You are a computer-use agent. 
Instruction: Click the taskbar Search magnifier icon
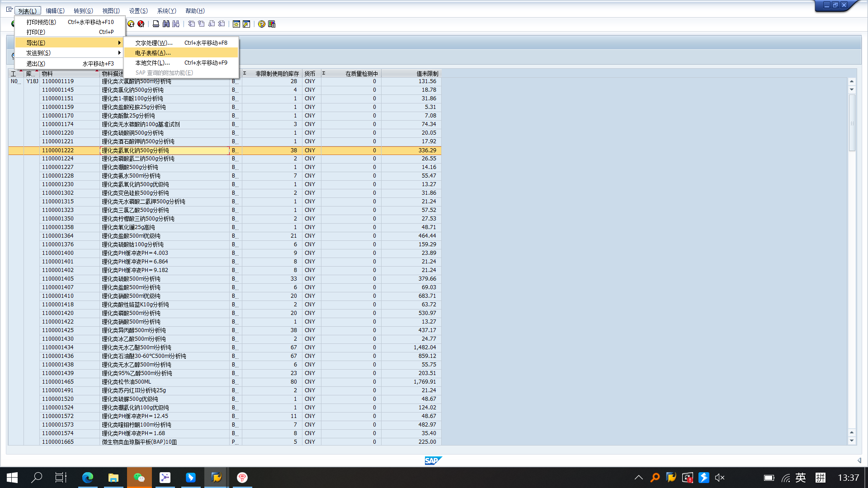pos(37,478)
